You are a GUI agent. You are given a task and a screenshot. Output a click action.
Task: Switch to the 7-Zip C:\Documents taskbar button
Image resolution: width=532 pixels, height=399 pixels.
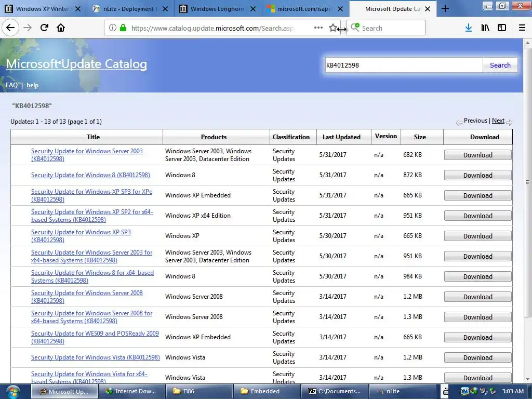(x=335, y=391)
